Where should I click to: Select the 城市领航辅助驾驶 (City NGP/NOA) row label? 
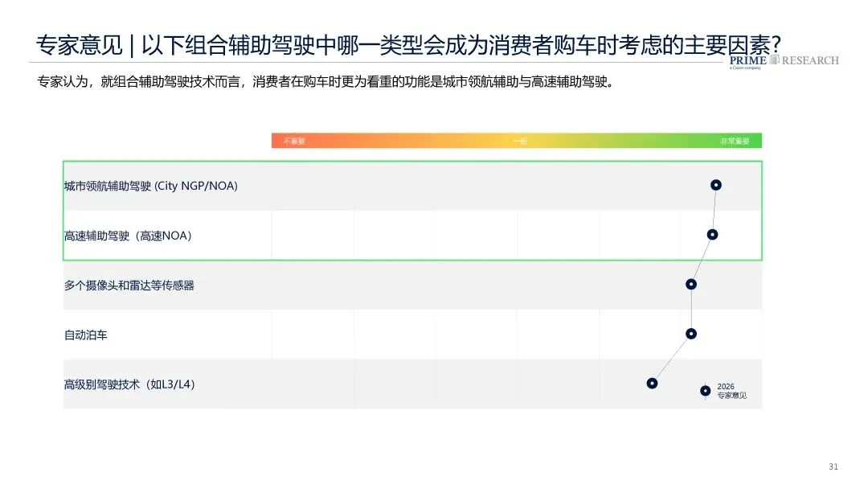(151, 186)
